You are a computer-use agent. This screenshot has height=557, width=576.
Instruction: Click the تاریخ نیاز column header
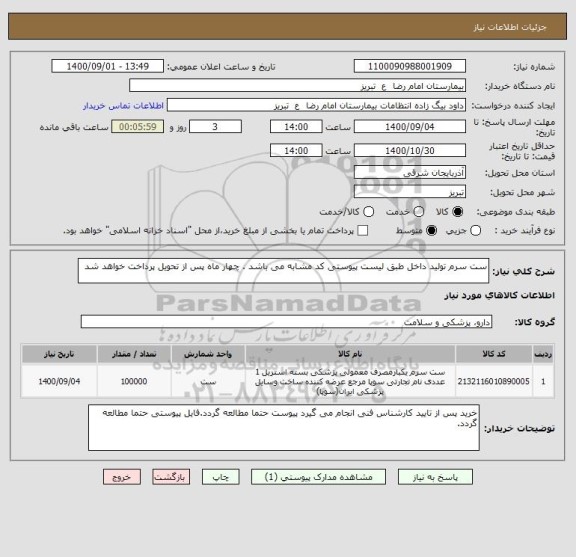coord(59,354)
